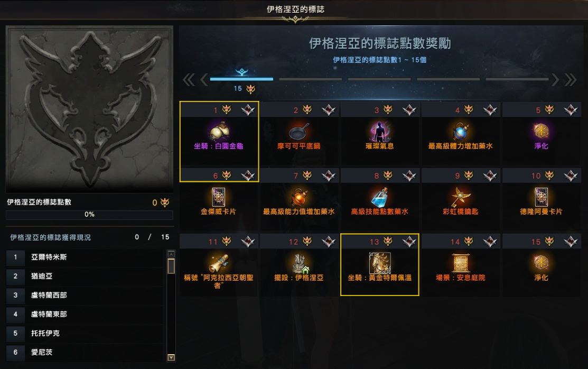Select the third reward tier progress segment
The image size is (588, 369).
379,79
